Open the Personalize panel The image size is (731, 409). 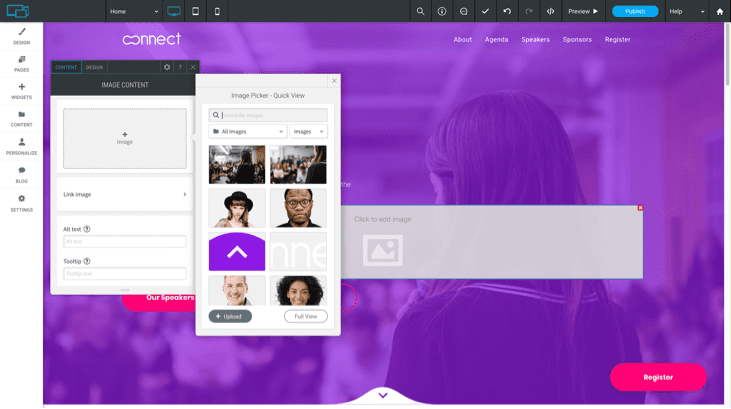pyautogui.click(x=21, y=146)
